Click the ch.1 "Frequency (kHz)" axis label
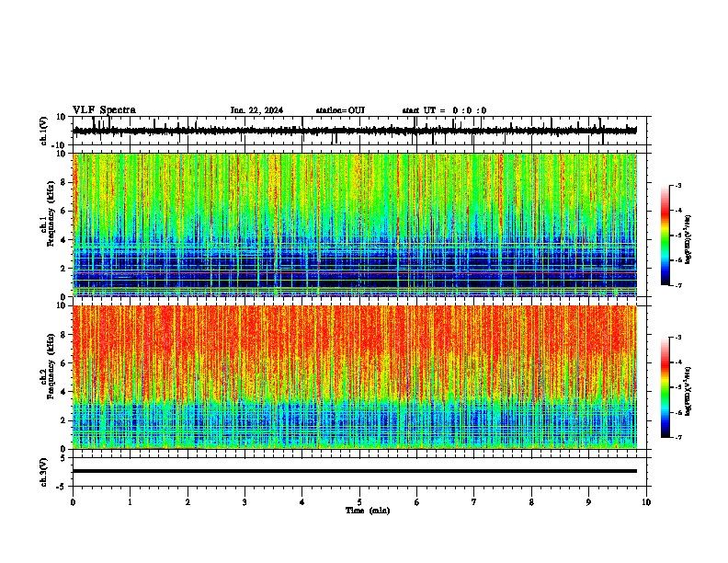This screenshot has width=728, height=563. [51, 214]
